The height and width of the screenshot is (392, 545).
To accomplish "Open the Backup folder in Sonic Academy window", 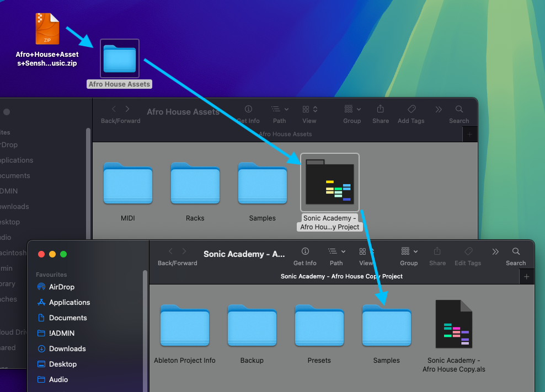I will point(252,325).
